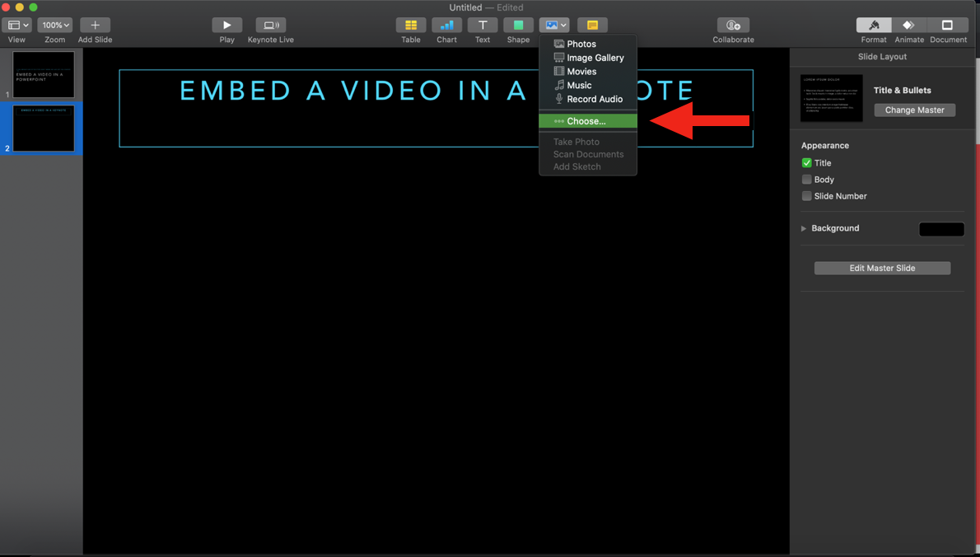Enable the Body checkbox

point(807,180)
